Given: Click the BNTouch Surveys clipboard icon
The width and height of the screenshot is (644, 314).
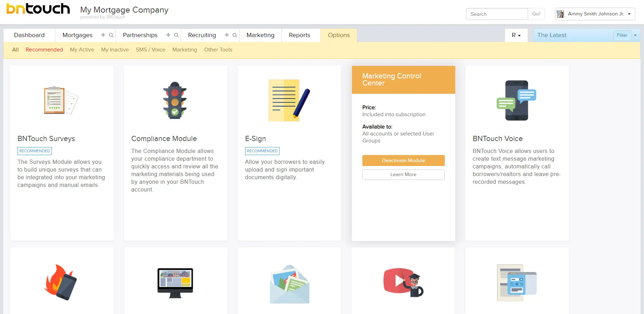Looking at the screenshot, I should click(61, 101).
